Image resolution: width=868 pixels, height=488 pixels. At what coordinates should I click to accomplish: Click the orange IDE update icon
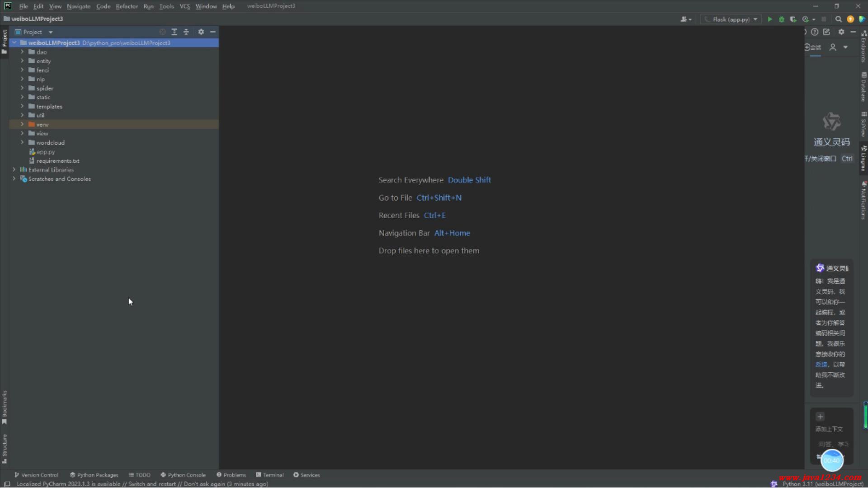[850, 19]
